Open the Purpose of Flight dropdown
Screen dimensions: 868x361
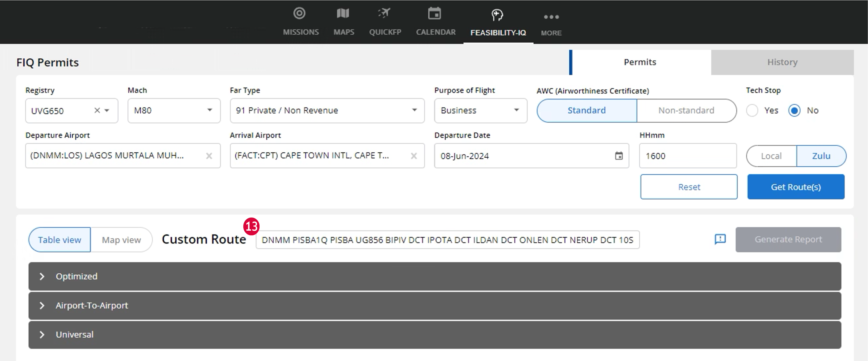coord(517,110)
